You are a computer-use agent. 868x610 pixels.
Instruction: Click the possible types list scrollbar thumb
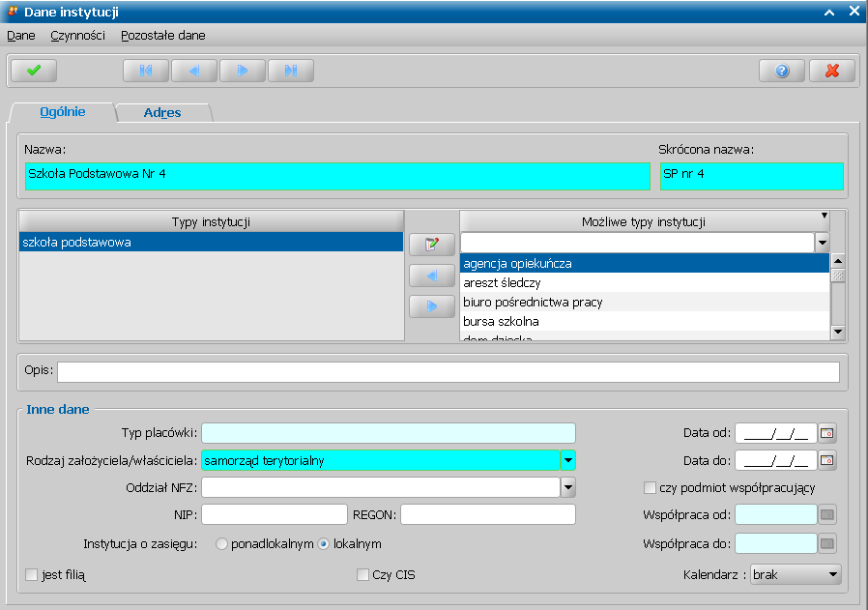838,276
